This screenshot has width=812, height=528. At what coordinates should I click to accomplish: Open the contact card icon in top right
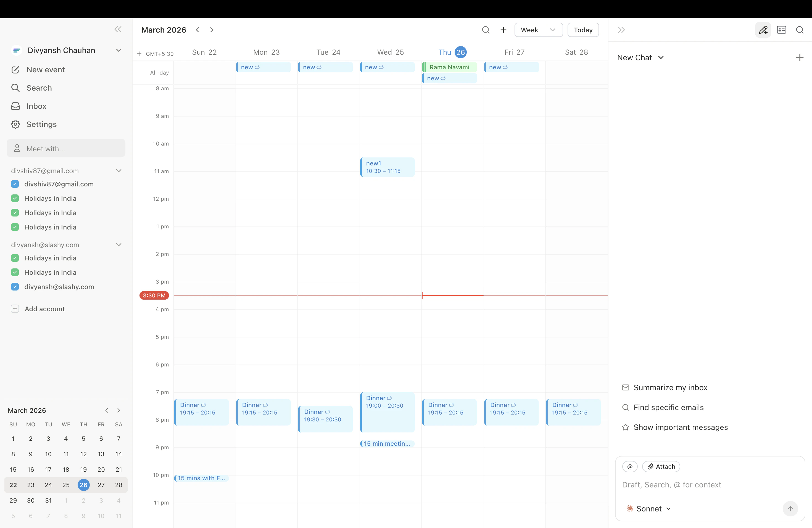click(782, 30)
